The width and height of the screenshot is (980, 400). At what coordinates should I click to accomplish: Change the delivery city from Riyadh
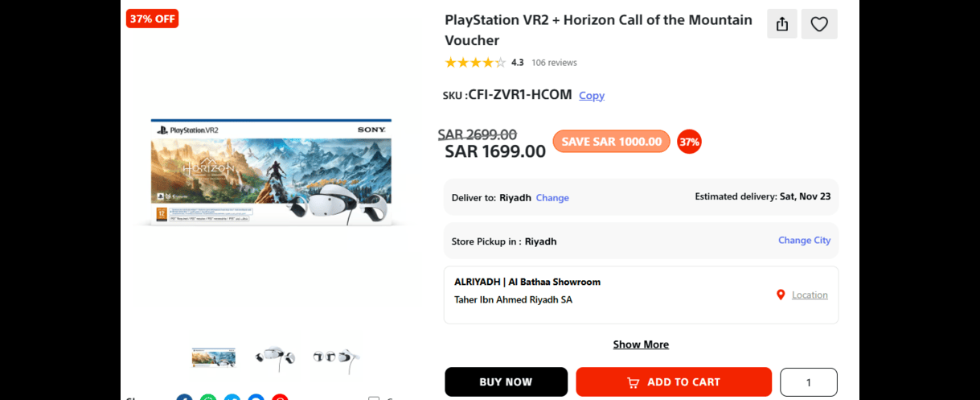click(x=552, y=198)
